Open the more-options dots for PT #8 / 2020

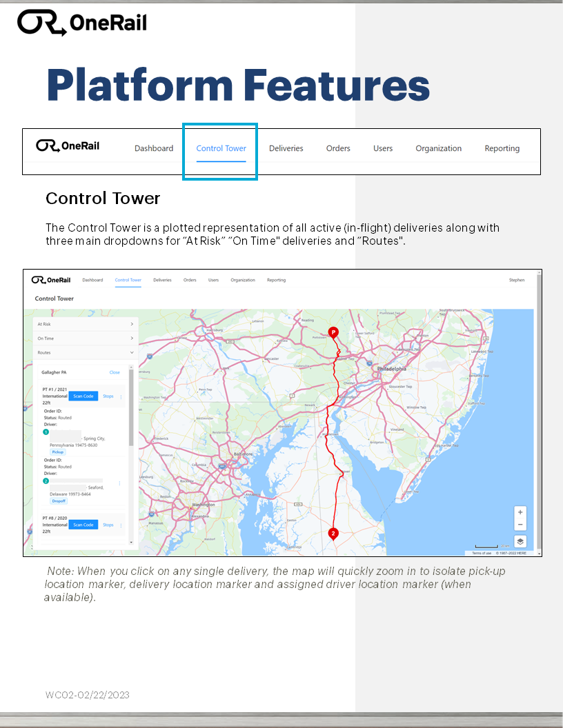coord(121,525)
